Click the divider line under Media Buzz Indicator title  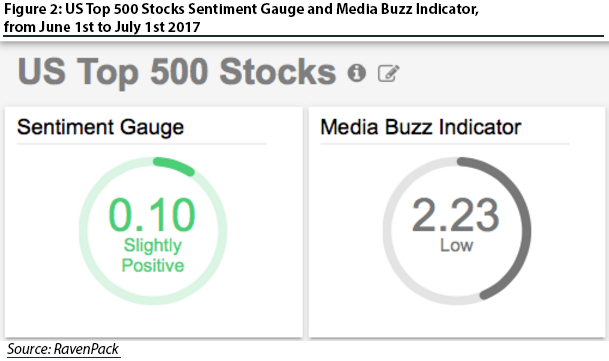coord(445,144)
